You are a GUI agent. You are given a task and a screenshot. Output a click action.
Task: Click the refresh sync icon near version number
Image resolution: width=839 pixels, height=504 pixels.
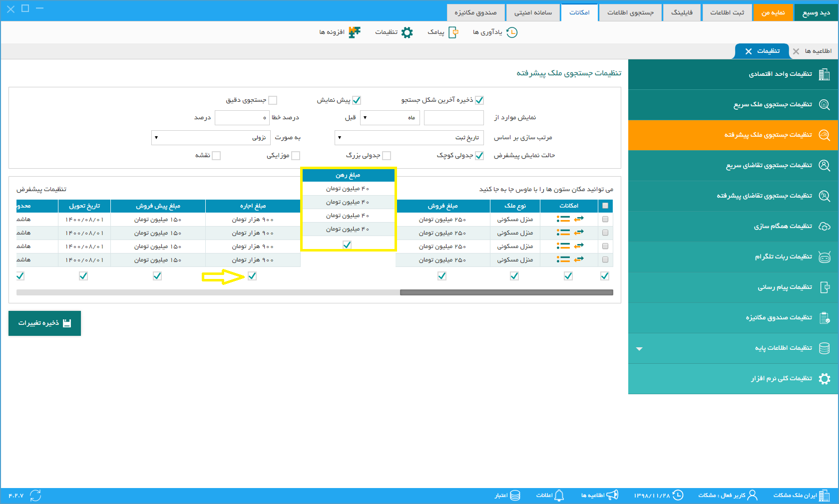(35, 495)
